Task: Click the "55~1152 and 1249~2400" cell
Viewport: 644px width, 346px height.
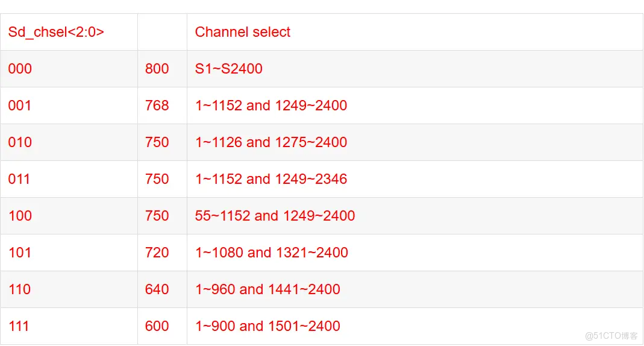Action: (275, 216)
